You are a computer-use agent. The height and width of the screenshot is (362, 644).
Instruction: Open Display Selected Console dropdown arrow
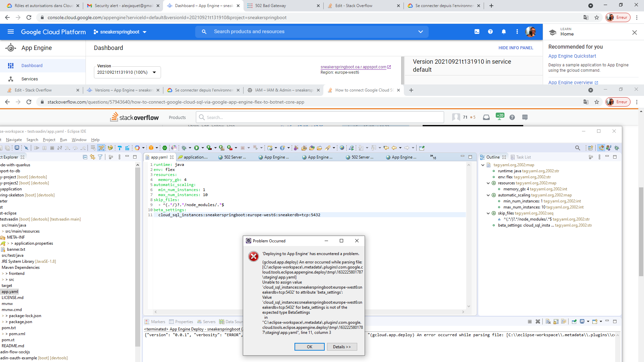(x=588, y=321)
